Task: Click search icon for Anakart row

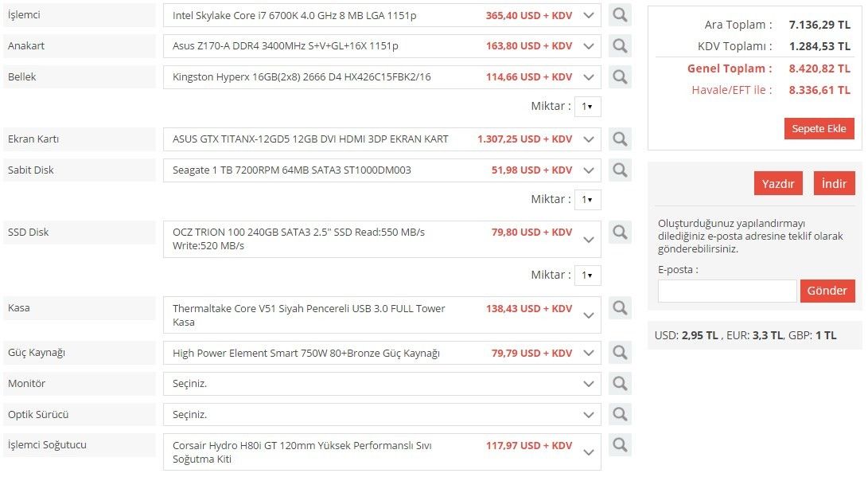Action: point(620,46)
